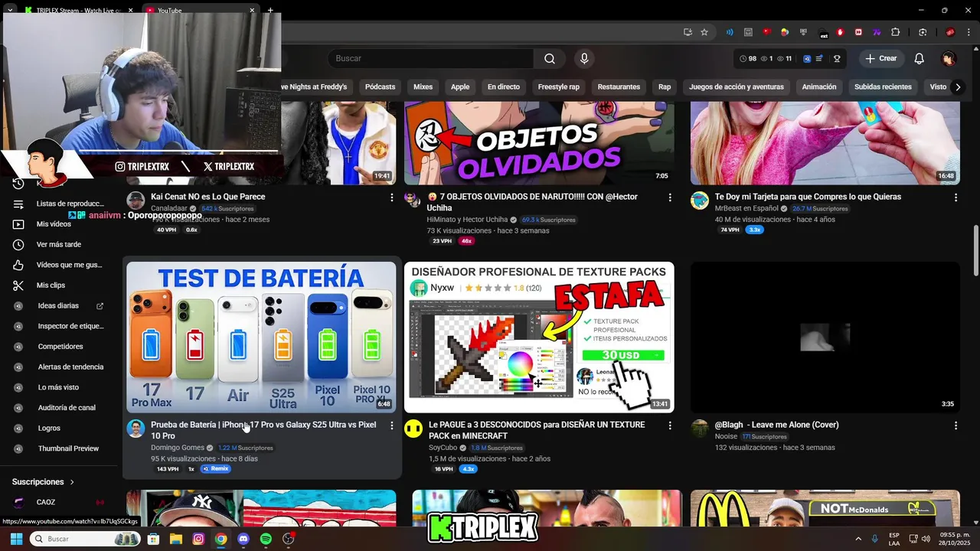Select the Subidas recientes filter chip
This screenshot has width=980, height=551.
(883, 87)
